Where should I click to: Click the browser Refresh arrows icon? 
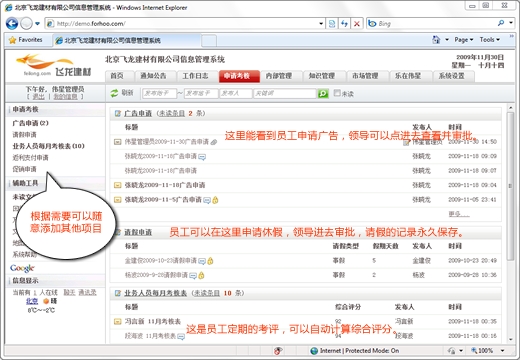[344, 24]
